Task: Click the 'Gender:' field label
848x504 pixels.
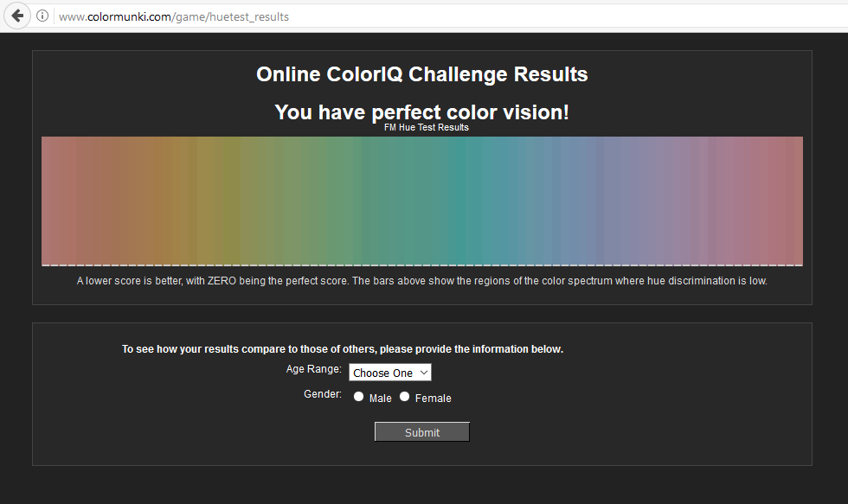Action: (322, 394)
